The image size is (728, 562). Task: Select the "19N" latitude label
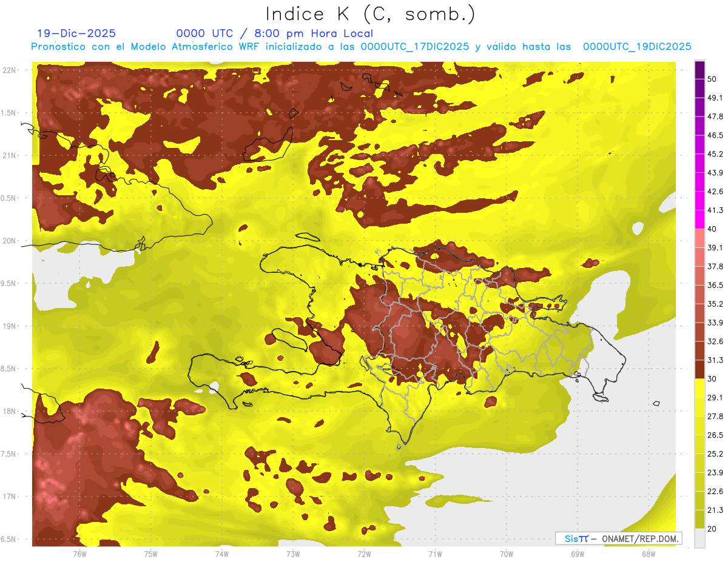(x=10, y=326)
